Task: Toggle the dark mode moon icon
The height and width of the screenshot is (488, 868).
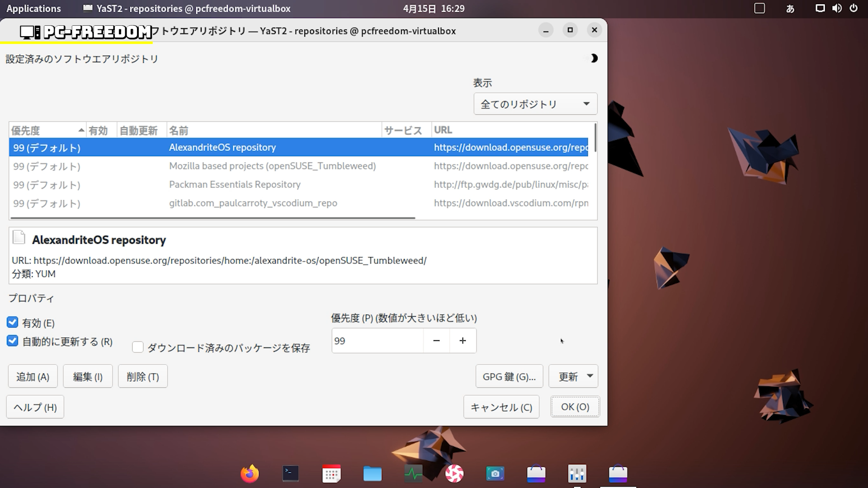Action: [594, 58]
